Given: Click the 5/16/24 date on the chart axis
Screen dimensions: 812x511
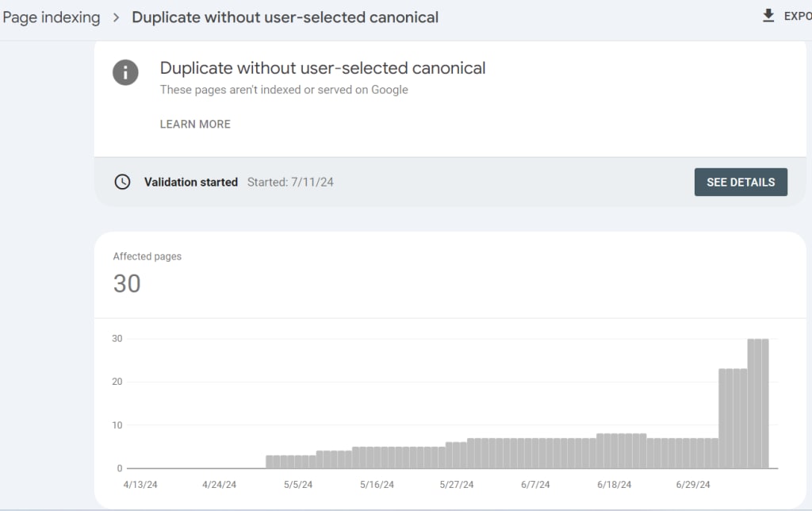Looking at the screenshot, I should coord(377,485).
